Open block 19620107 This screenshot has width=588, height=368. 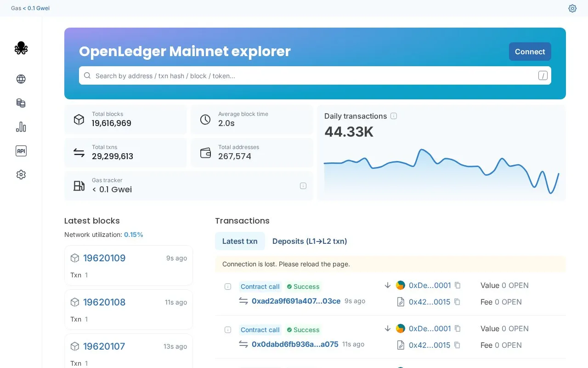[x=104, y=346]
